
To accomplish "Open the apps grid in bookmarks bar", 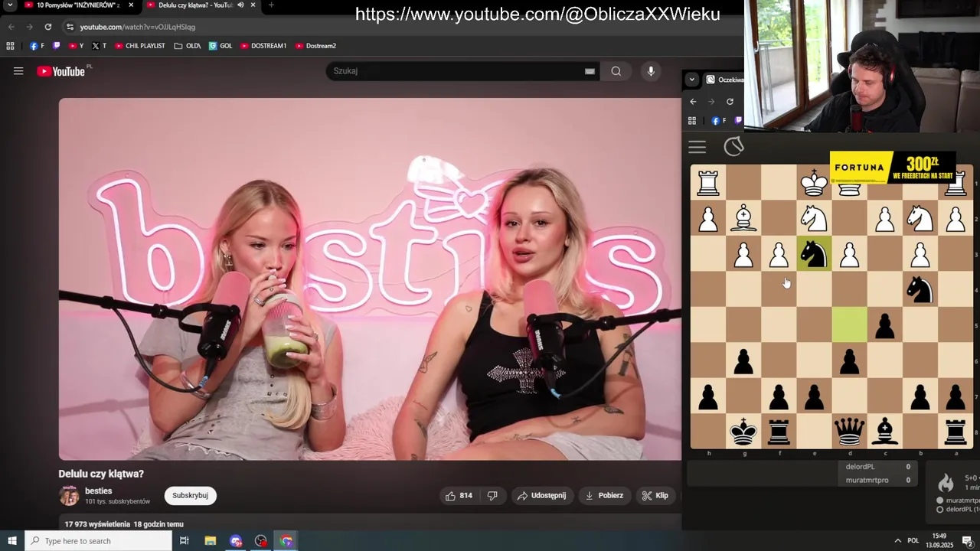I will [10, 46].
